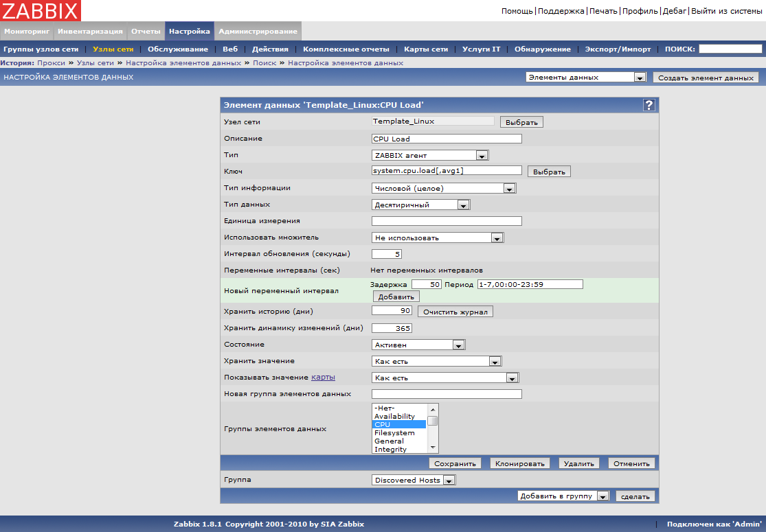The width and height of the screenshot is (766, 532).
Task: Click Выйти из системы link
Action: click(726, 11)
